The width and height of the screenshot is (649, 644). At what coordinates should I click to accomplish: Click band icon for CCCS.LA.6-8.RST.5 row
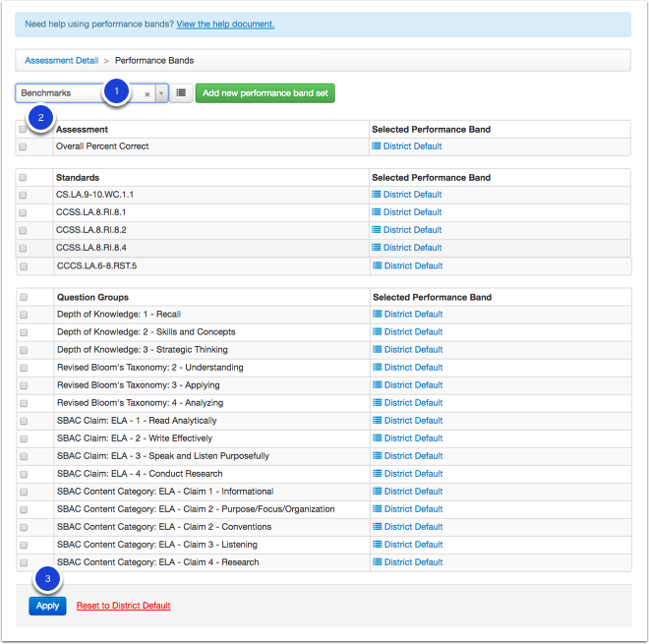[x=377, y=265]
